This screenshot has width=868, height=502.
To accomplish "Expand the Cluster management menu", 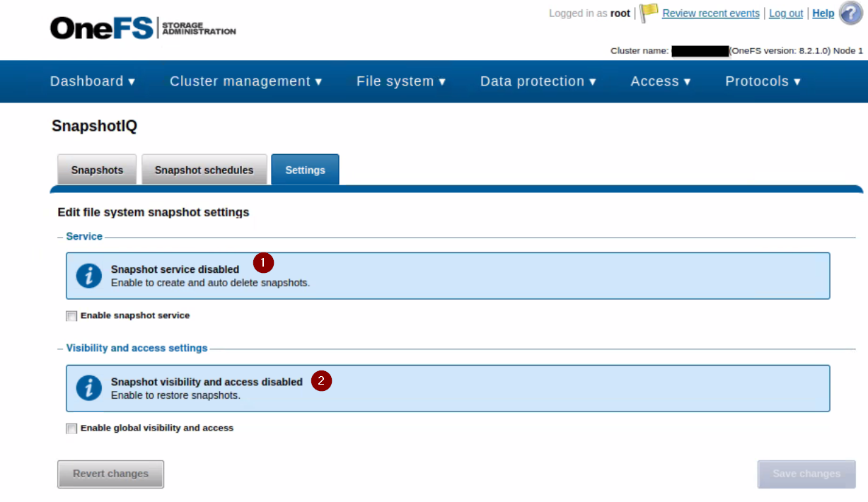I will coord(246,81).
